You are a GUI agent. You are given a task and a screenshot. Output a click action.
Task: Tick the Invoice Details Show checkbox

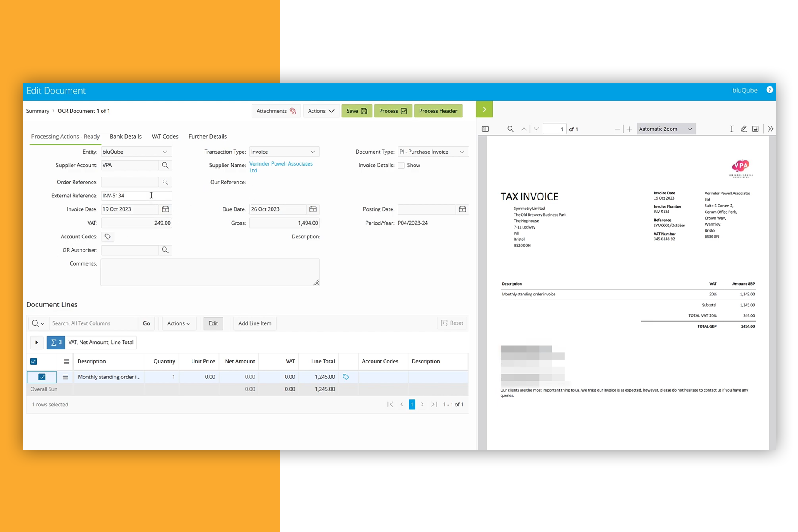coord(401,165)
